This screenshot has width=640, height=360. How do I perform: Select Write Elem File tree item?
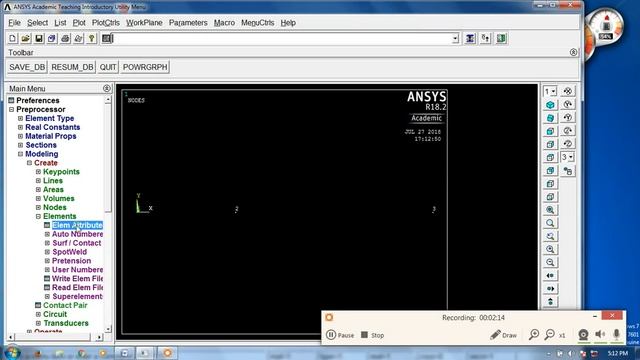pyautogui.click(x=77, y=279)
